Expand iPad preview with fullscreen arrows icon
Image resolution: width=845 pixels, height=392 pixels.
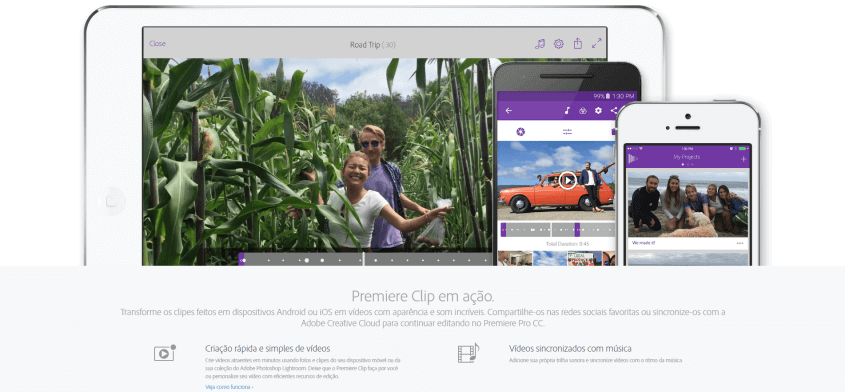(597, 44)
